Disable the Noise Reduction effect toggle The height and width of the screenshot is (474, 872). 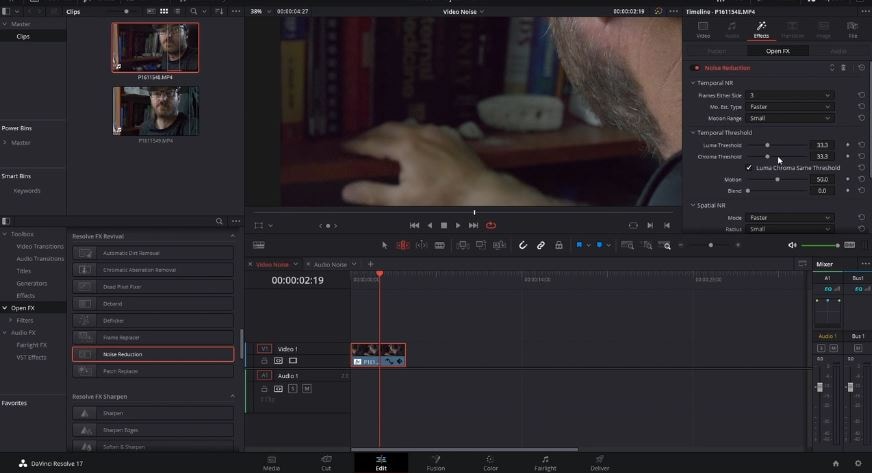(x=696, y=68)
